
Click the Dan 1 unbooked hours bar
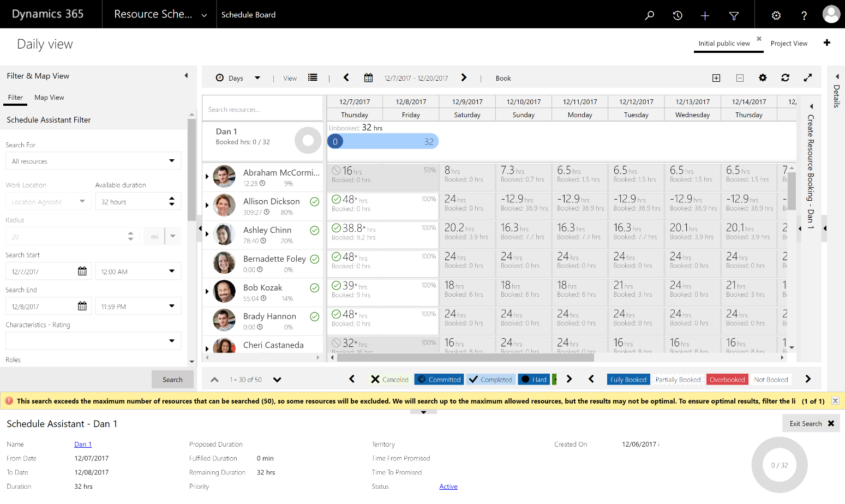coord(383,142)
